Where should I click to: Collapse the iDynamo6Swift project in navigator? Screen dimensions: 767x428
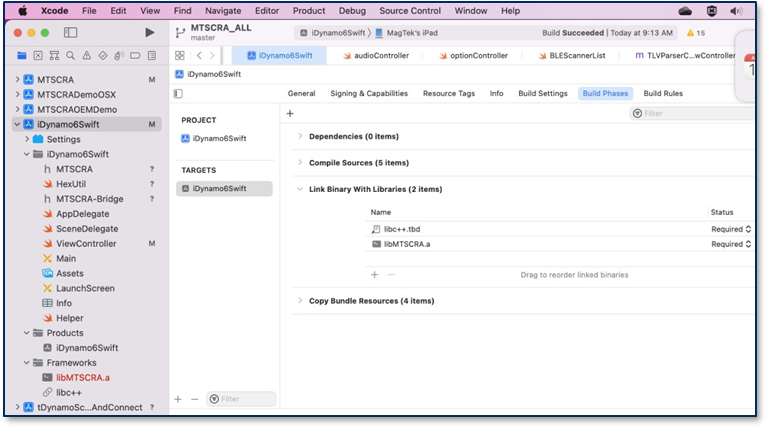[18, 124]
